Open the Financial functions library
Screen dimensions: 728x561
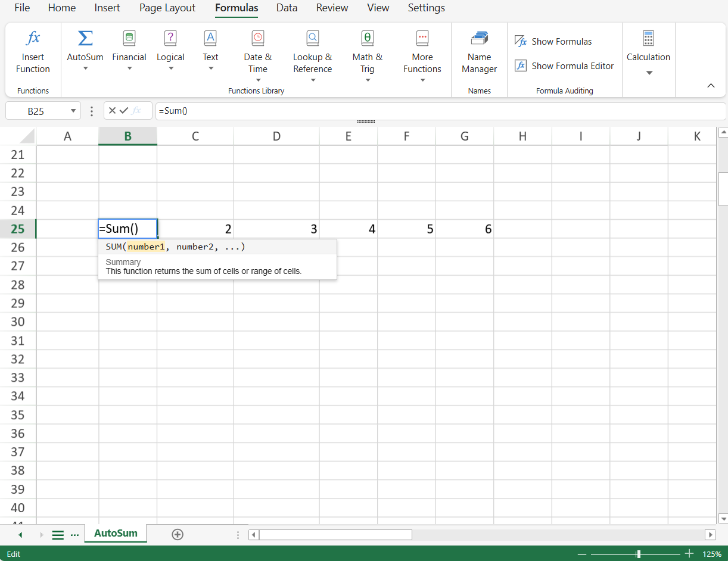[129, 53]
